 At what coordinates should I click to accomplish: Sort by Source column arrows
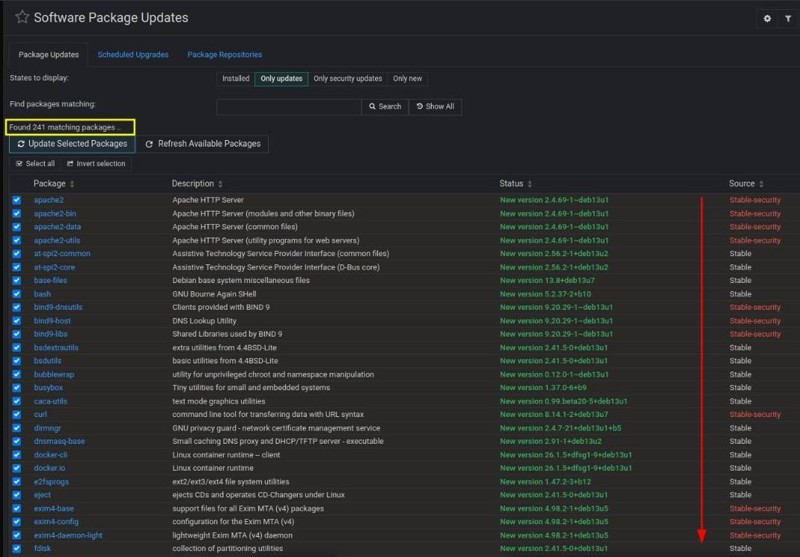pos(761,184)
